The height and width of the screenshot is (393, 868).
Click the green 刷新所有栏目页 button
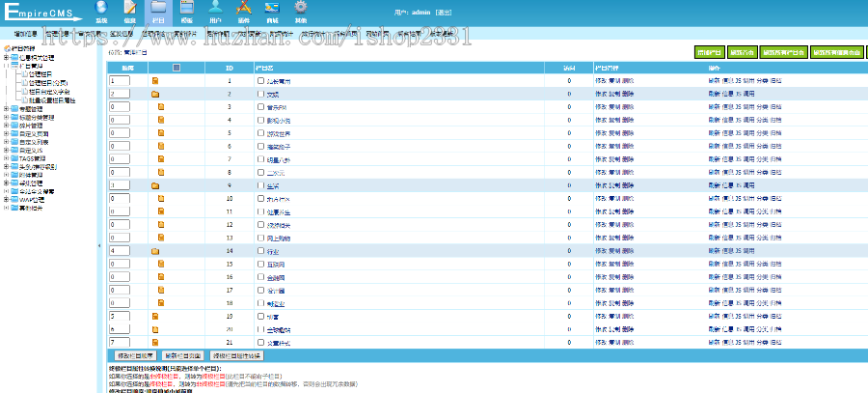click(x=783, y=53)
